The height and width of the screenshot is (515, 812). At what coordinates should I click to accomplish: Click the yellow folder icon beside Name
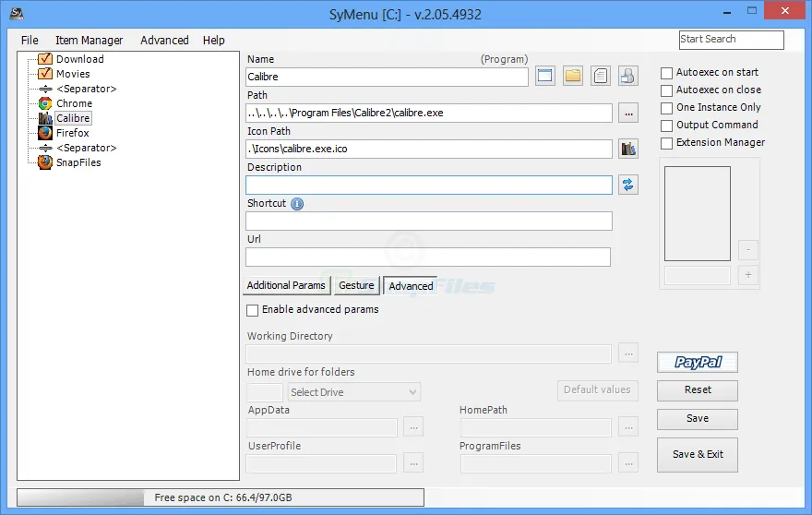573,76
